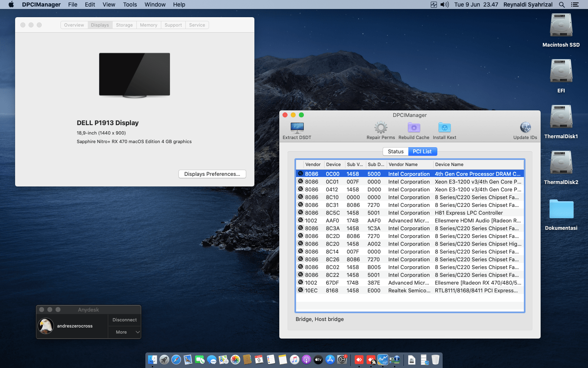This screenshot has height=368, width=588.
Task: Open App Store from the dock
Action: [x=330, y=360]
